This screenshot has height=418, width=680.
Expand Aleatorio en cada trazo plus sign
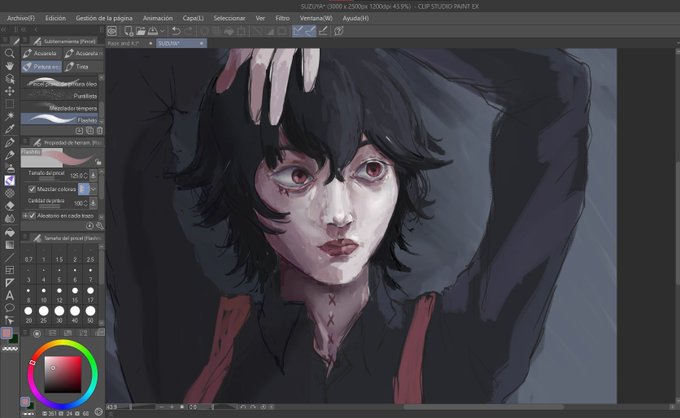[25, 216]
